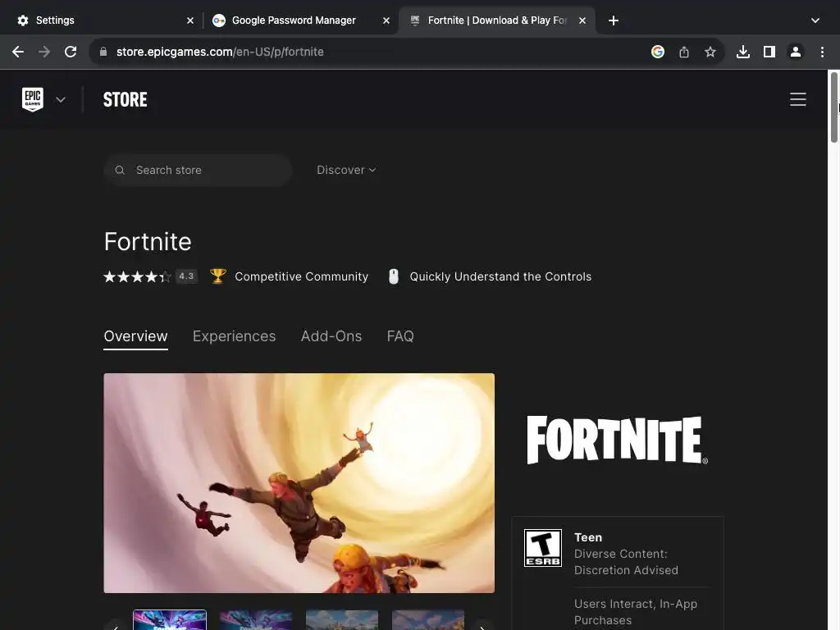
Task: Open the Chrome three-dot menu
Action: (822, 52)
